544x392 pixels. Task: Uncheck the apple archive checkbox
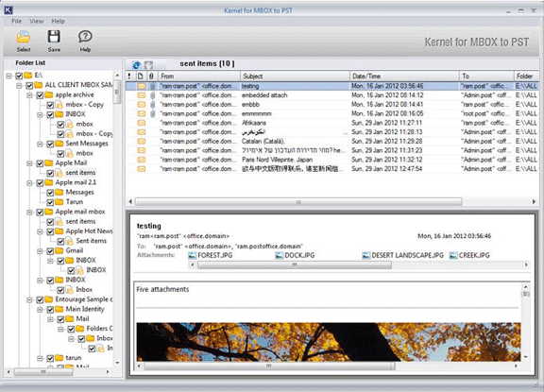coord(40,95)
